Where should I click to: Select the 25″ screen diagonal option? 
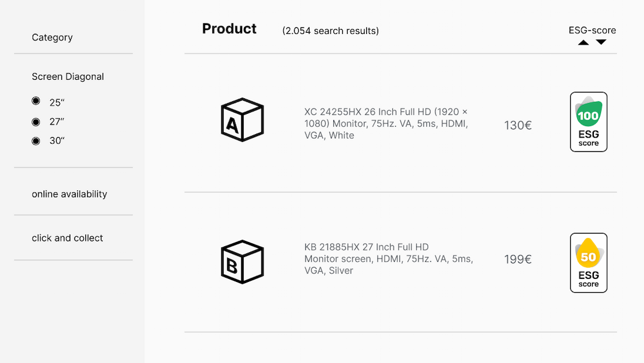[36, 101]
